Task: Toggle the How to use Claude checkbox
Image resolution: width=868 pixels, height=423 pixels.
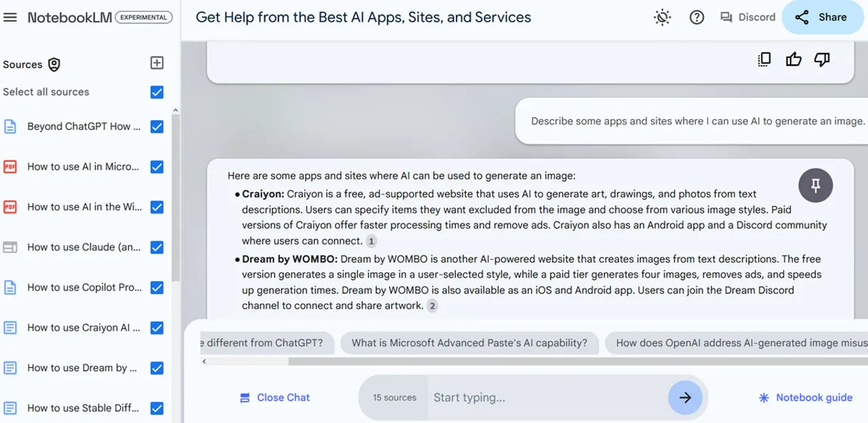Action: point(157,247)
